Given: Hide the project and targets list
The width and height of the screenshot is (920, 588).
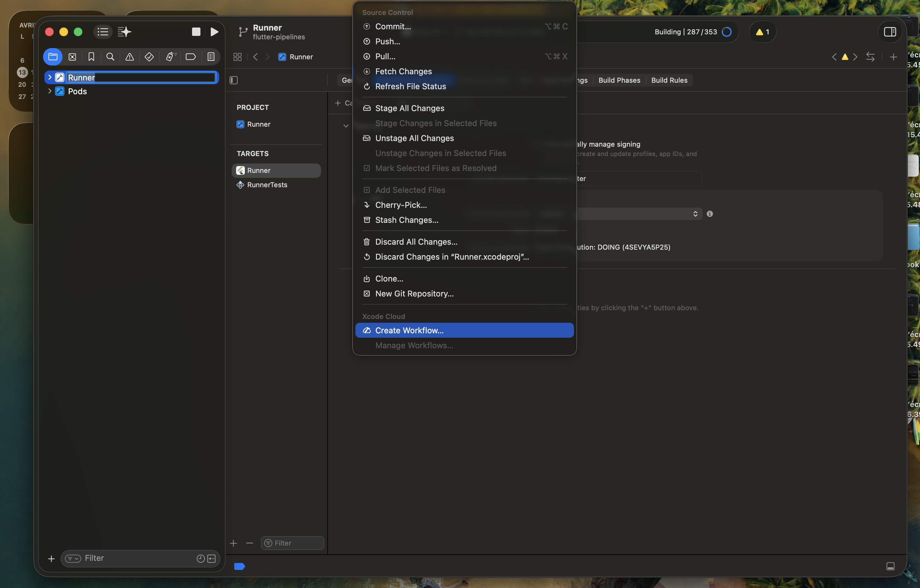Looking at the screenshot, I should click(234, 80).
